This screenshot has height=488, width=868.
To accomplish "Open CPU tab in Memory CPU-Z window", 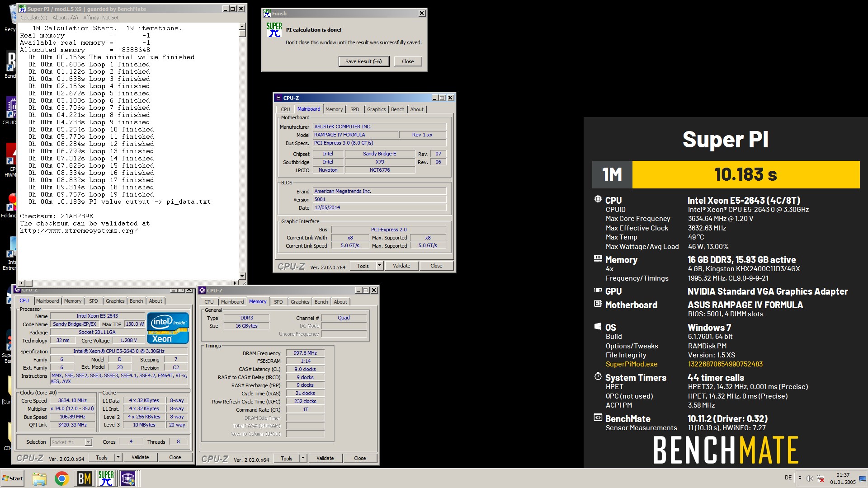I will pos(209,302).
